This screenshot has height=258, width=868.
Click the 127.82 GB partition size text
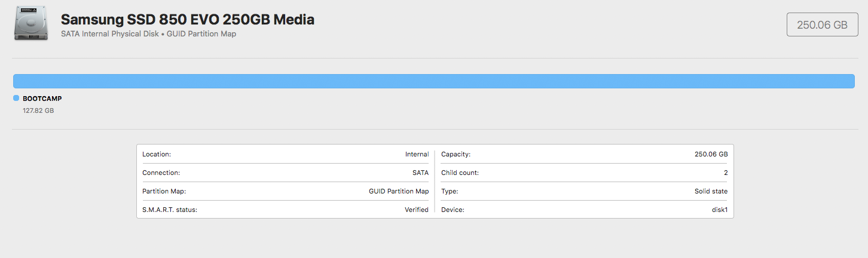point(38,110)
